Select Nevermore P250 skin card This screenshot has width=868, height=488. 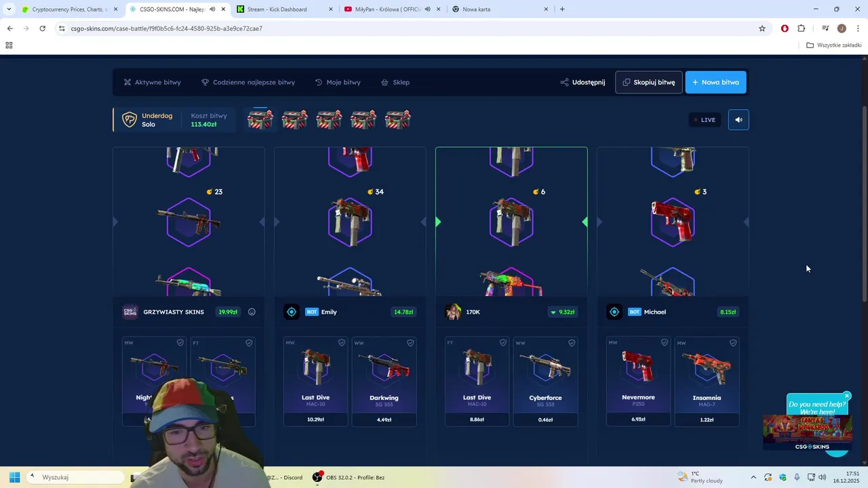tap(638, 382)
